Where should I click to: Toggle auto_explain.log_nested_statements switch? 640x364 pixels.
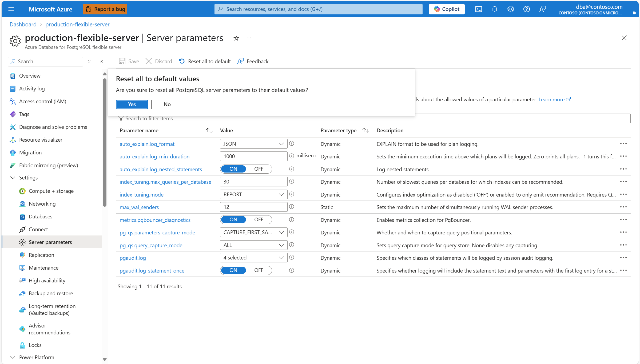[246, 169]
